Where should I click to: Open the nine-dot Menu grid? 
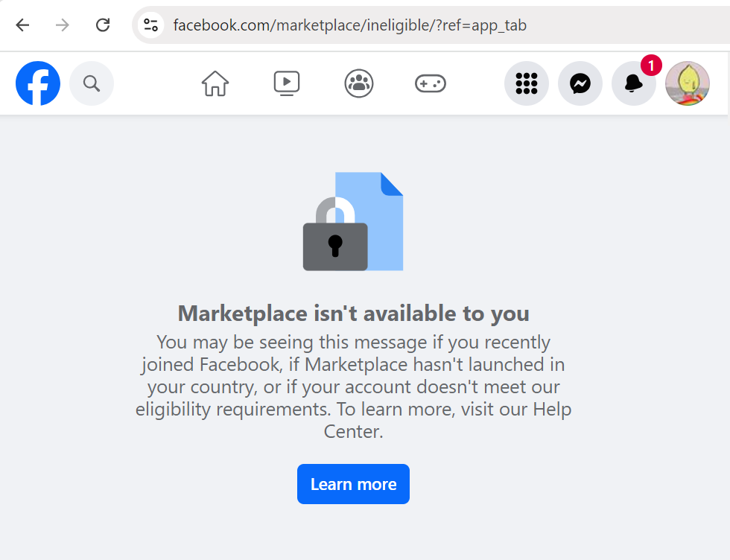(527, 83)
